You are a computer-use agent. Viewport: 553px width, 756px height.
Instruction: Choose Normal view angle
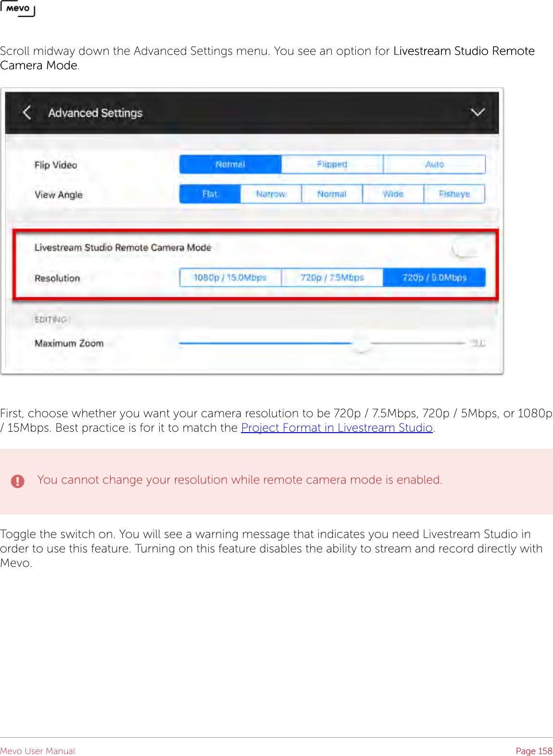(332, 194)
